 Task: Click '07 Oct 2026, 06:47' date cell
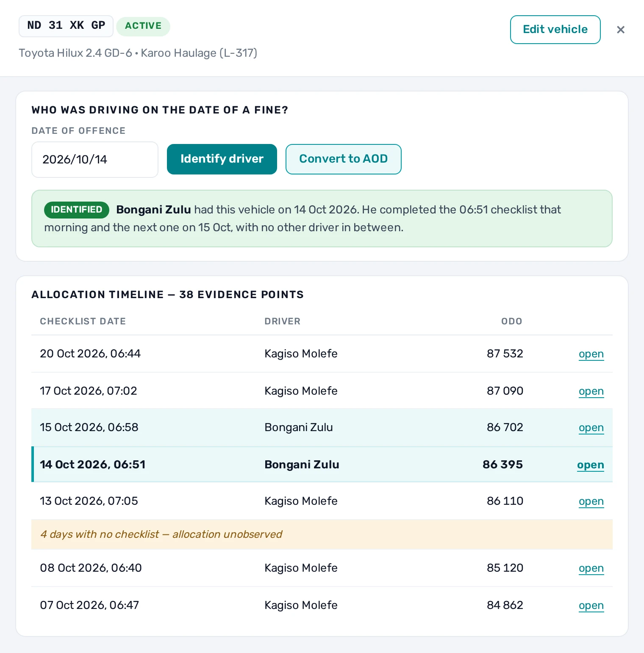tap(89, 605)
